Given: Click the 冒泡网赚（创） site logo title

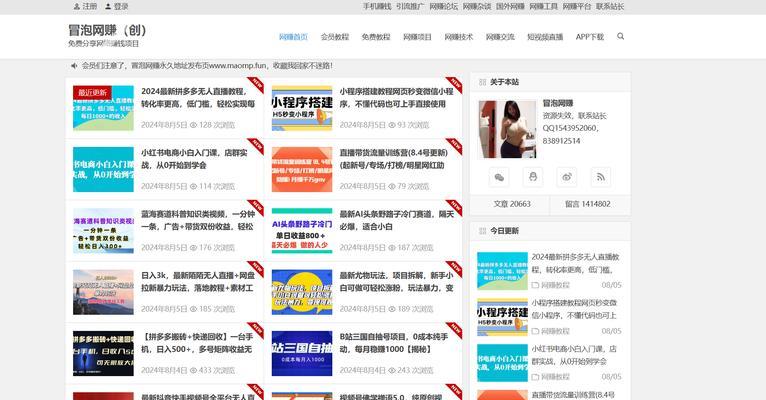Looking at the screenshot, I should 107,30.
